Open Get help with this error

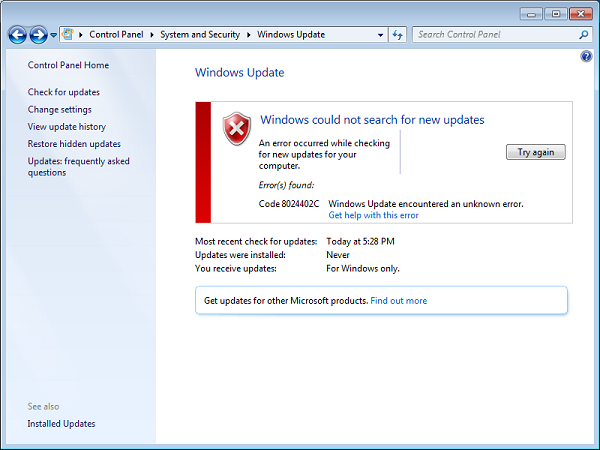click(373, 215)
